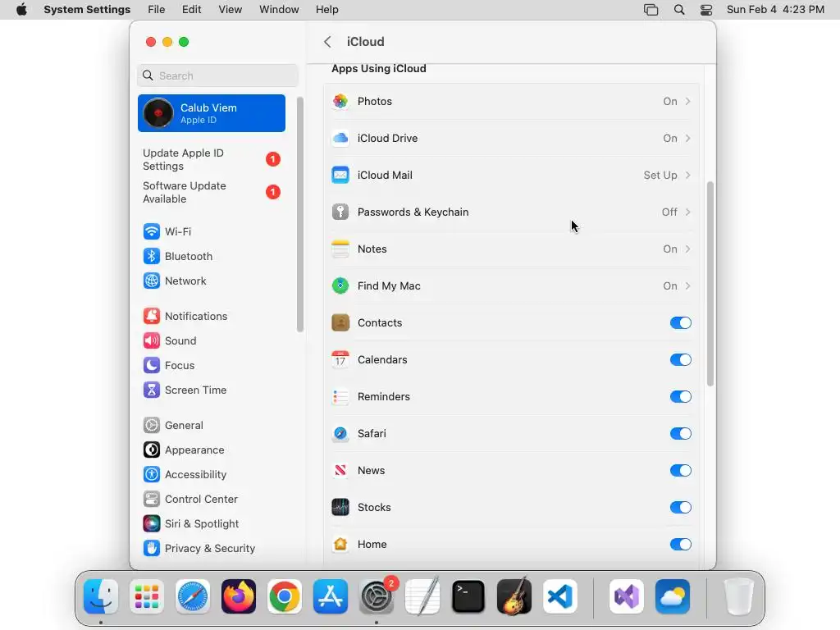Expand Passwords & Keychain chevron
This screenshot has width=840, height=630.
(688, 212)
